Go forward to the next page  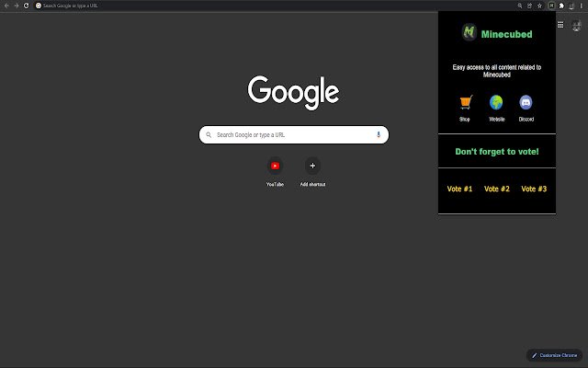[17, 6]
